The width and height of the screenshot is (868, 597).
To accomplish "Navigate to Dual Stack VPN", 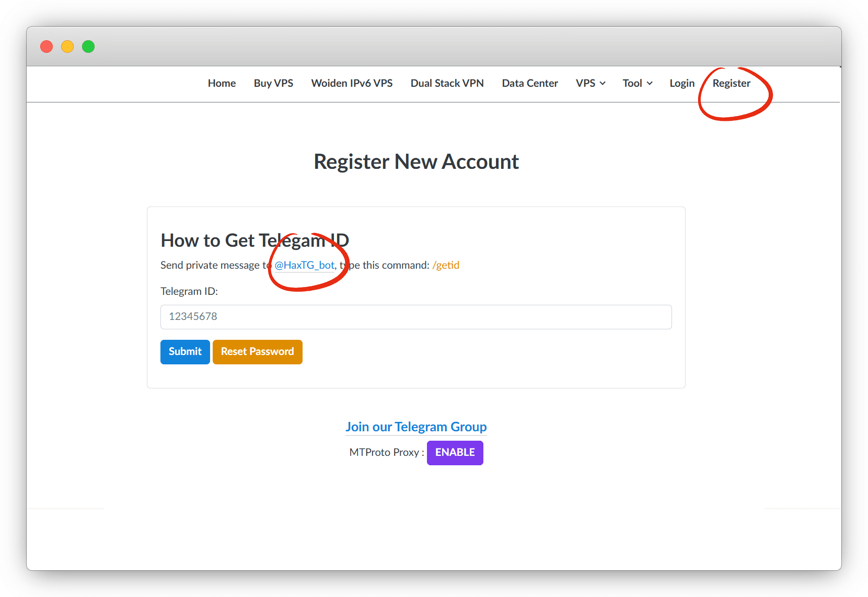I will [447, 83].
